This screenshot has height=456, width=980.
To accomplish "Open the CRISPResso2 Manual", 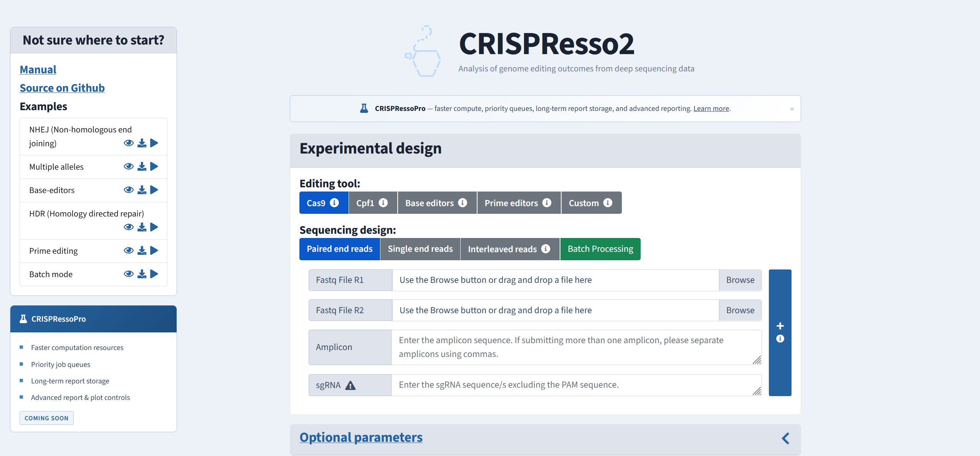I will coord(38,69).
